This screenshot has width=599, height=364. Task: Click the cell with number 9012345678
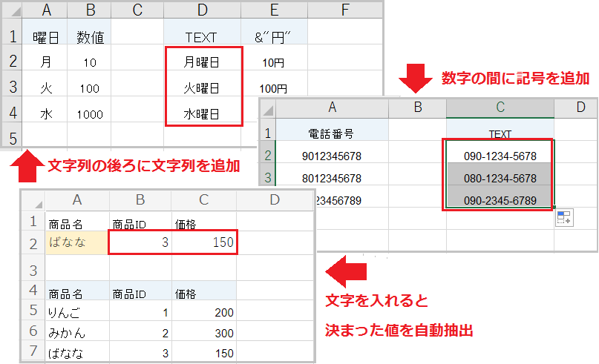tap(332, 156)
